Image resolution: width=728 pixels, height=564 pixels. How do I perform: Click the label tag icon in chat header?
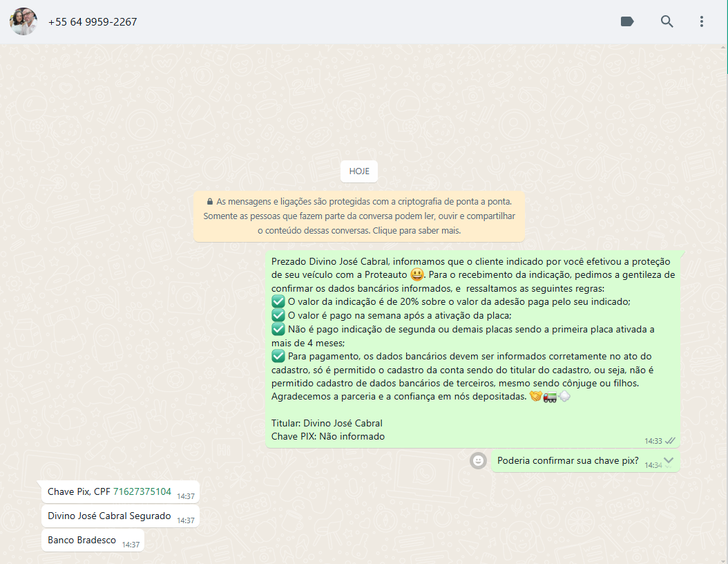[x=627, y=21]
